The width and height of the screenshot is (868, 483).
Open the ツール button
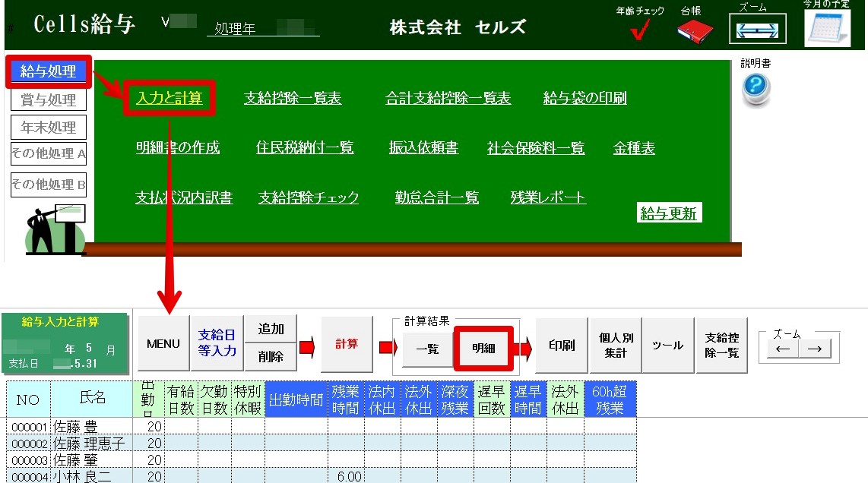[x=667, y=346]
